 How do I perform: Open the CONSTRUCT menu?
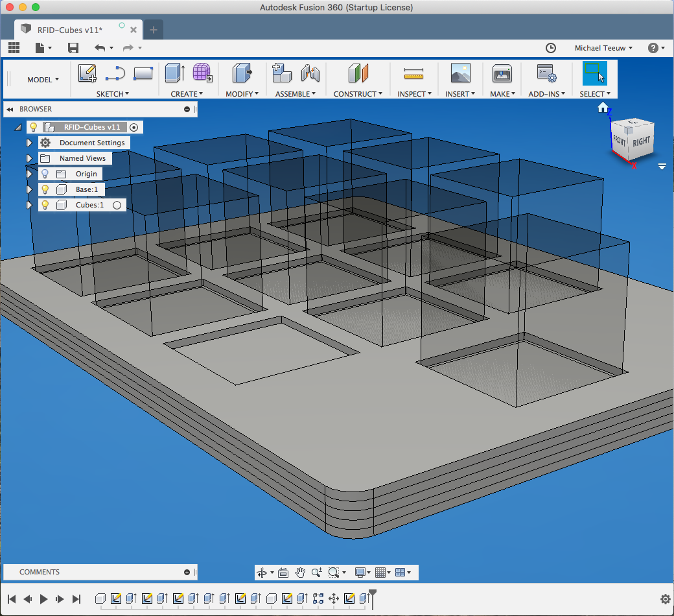click(358, 94)
